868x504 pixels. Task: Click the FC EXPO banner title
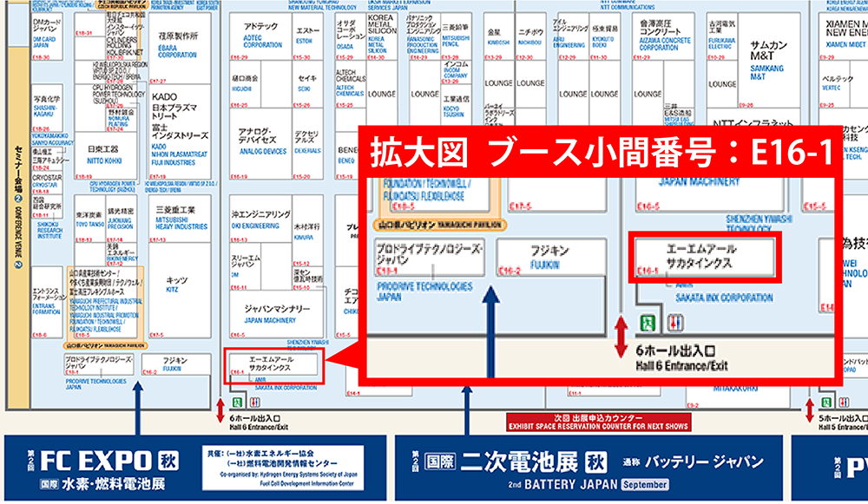point(110,461)
